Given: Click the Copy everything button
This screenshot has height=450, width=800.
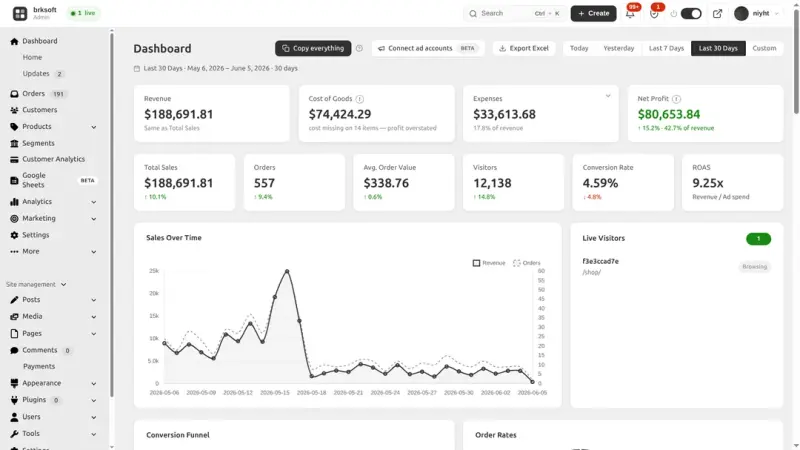Looking at the screenshot, I should click(313, 48).
